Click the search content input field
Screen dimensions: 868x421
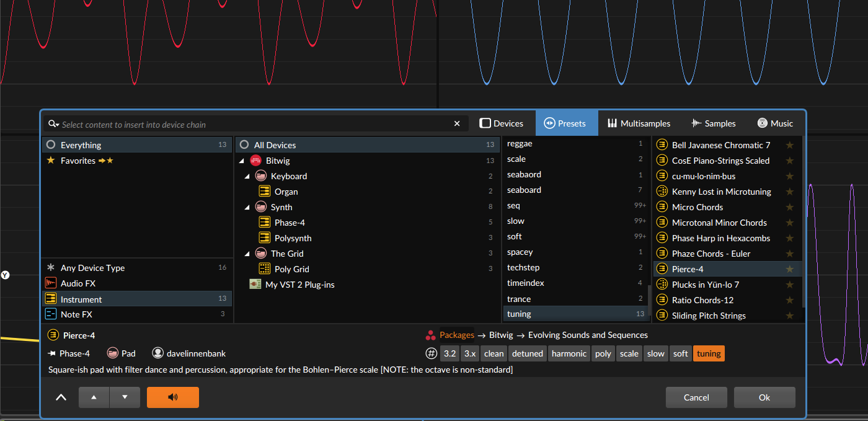pos(255,124)
